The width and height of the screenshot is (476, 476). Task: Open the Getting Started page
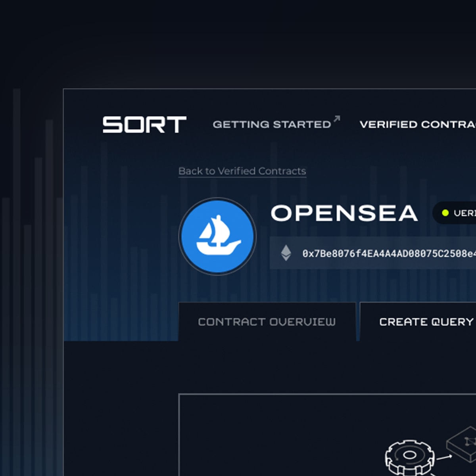pyautogui.click(x=272, y=125)
